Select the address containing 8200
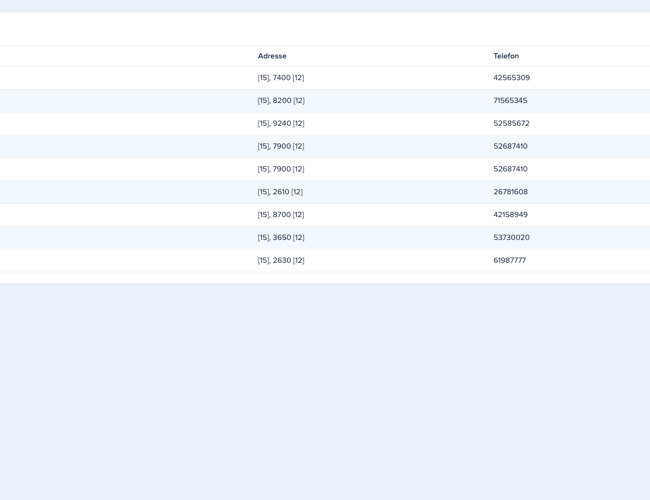The height and width of the screenshot is (500, 650). coord(281,101)
